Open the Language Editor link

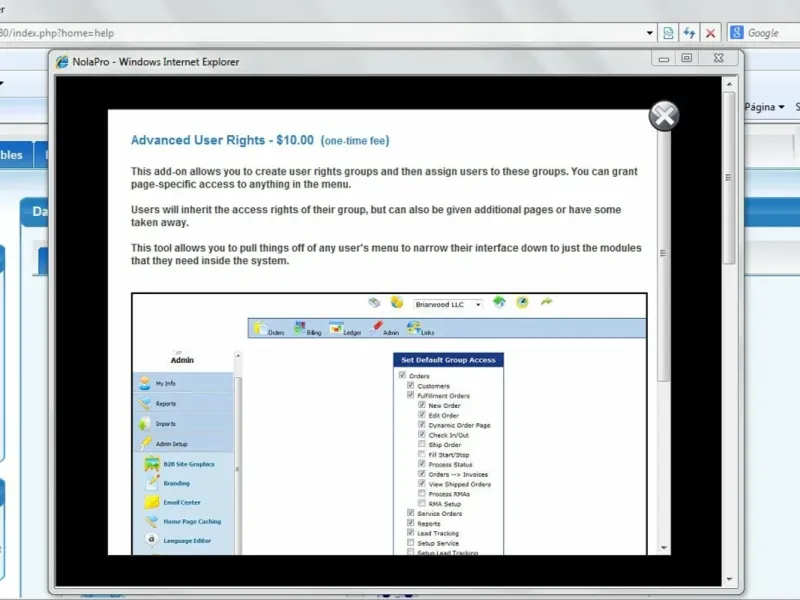[x=187, y=541]
